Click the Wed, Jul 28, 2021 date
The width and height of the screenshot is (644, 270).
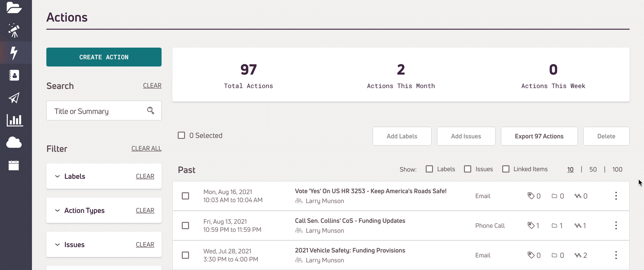pos(227,251)
